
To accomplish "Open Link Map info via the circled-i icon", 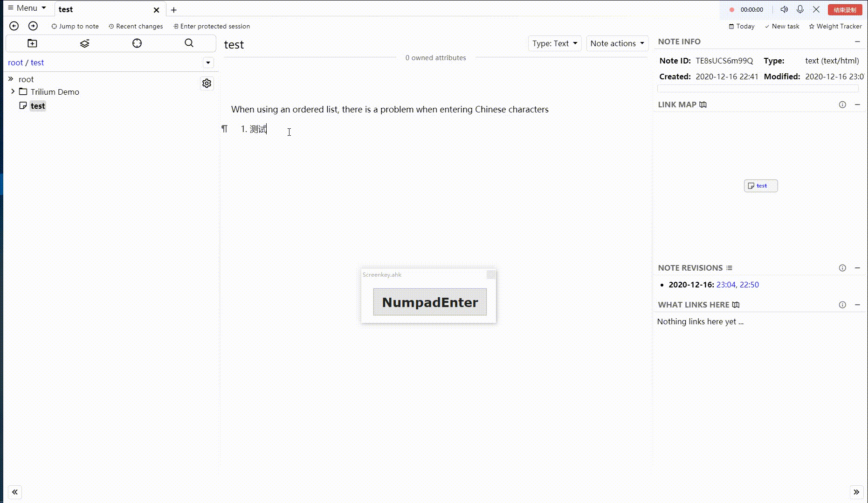I will click(842, 105).
